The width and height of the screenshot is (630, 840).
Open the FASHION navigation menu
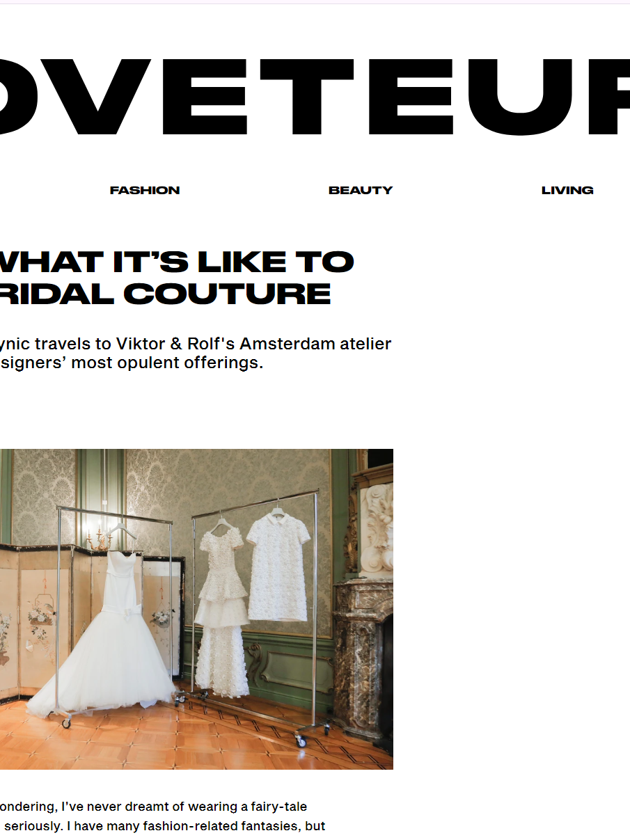click(x=145, y=190)
